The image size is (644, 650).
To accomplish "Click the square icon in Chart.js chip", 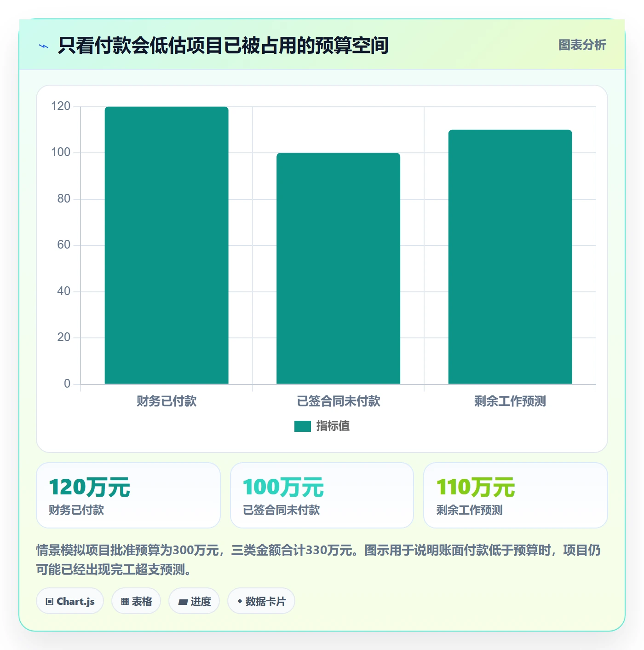I will coord(50,602).
